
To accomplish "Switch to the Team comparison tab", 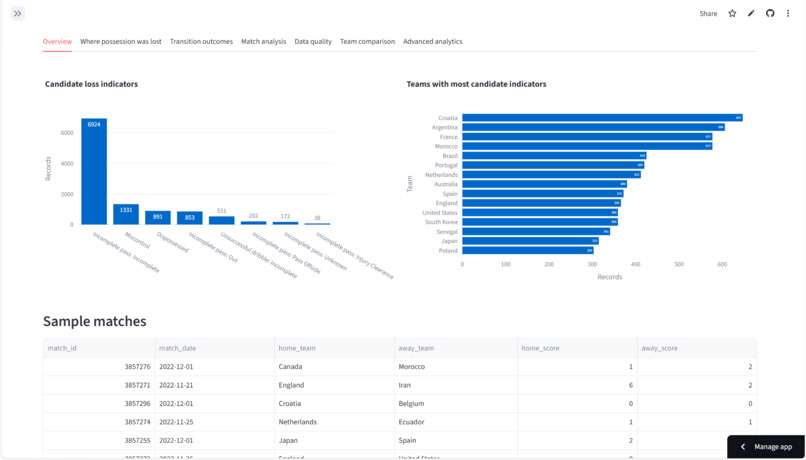I will coord(368,42).
